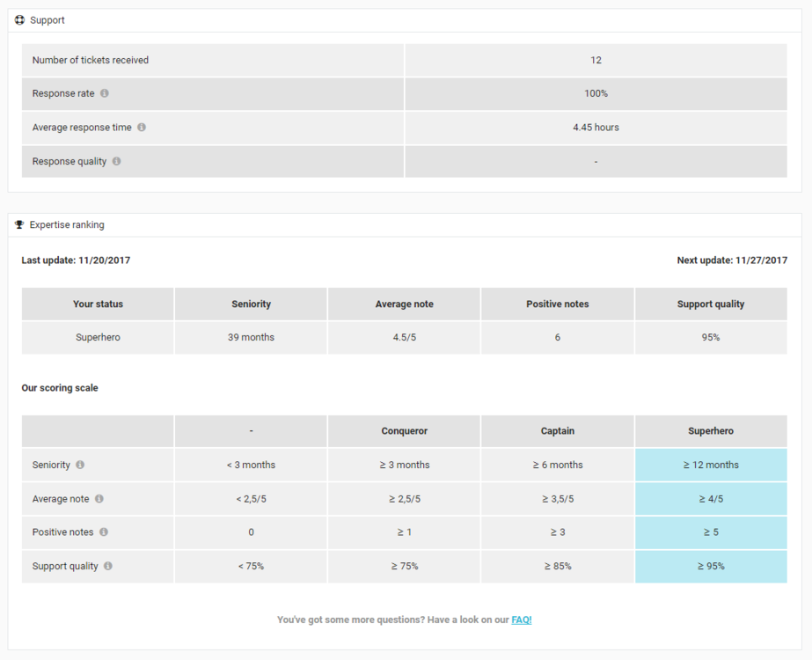Click the positive notes value 6
Image resolution: width=812 pixels, height=660 pixels.
pyautogui.click(x=558, y=337)
